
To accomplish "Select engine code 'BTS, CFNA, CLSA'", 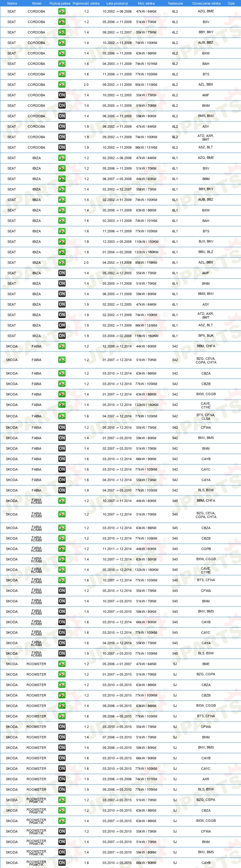I will 206,417.
